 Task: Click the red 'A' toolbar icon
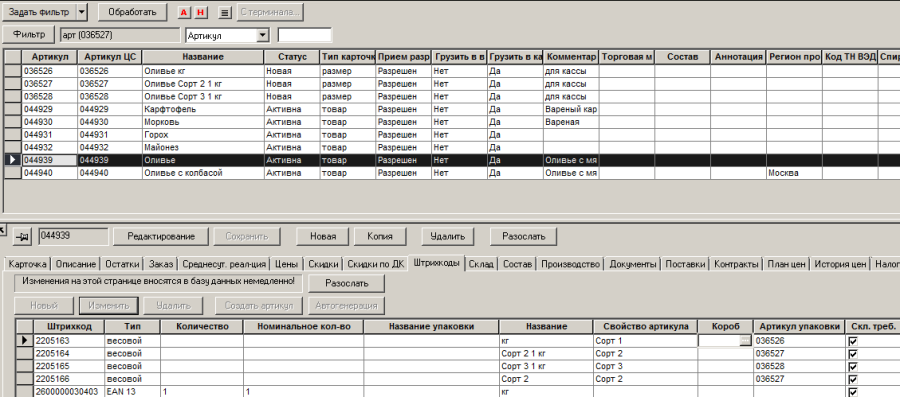click(184, 12)
